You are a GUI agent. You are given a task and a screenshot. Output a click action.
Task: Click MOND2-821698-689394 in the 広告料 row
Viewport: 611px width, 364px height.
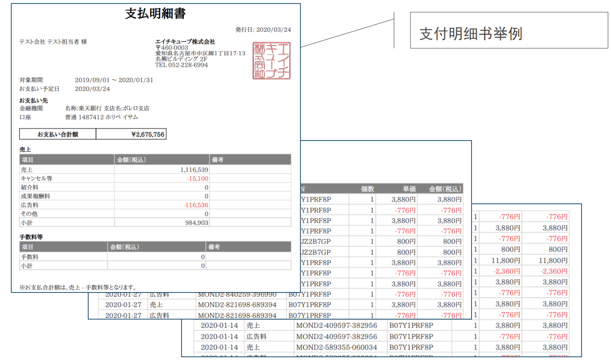coord(237,315)
